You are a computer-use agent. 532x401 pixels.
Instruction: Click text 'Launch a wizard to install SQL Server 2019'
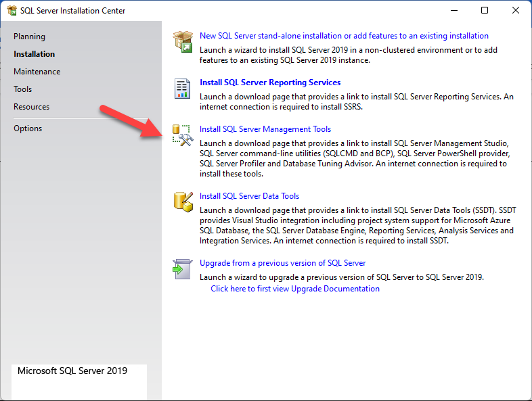coord(274,50)
